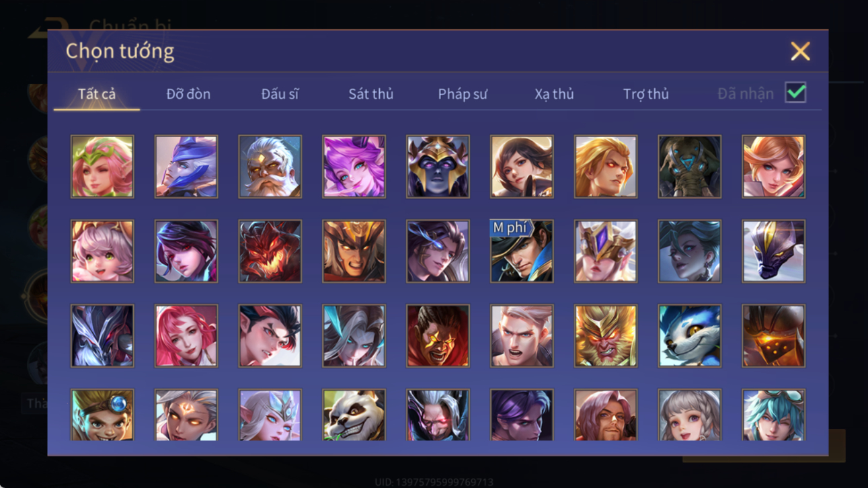Go to the Tất cả tab

click(97, 94)
